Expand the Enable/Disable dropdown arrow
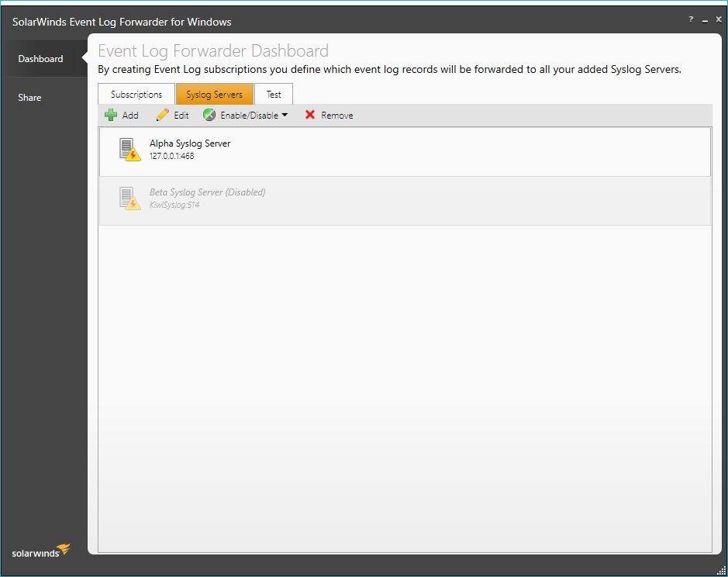This screenshot has width=728, height=577. click(285, 115)
